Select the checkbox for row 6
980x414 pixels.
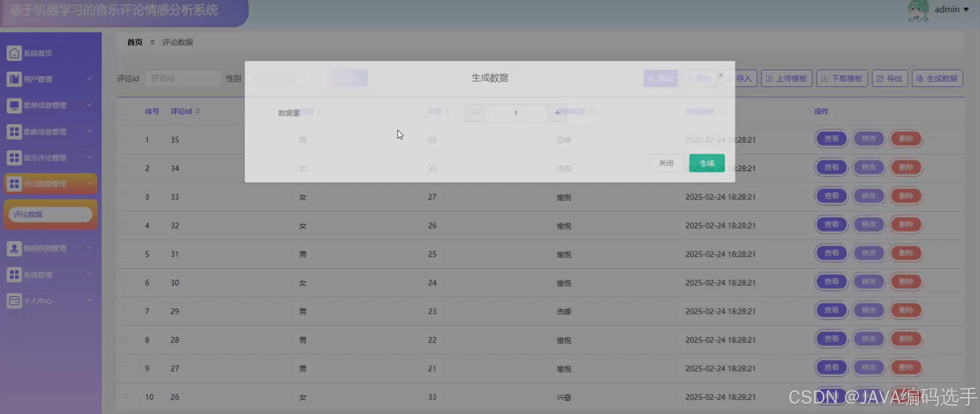(123, 282)
